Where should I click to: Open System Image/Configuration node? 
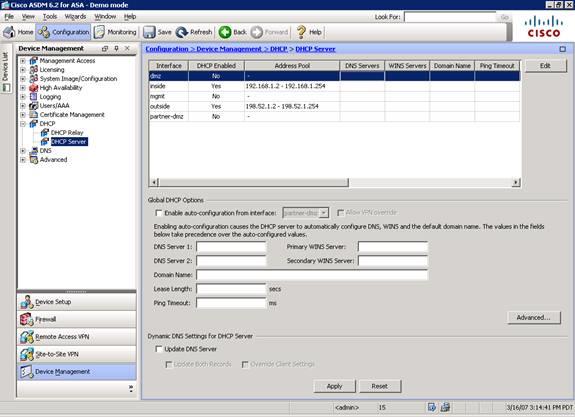(x=78, y=78)
